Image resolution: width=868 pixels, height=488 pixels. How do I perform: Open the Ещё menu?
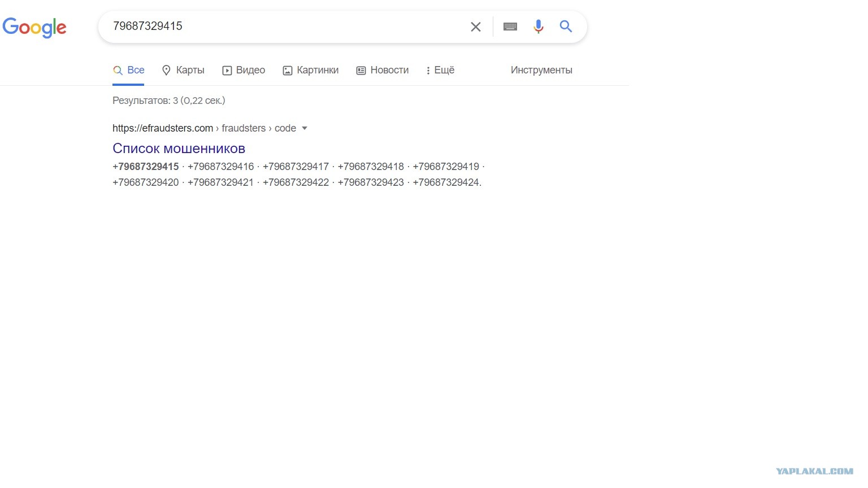tap(440, 70)
